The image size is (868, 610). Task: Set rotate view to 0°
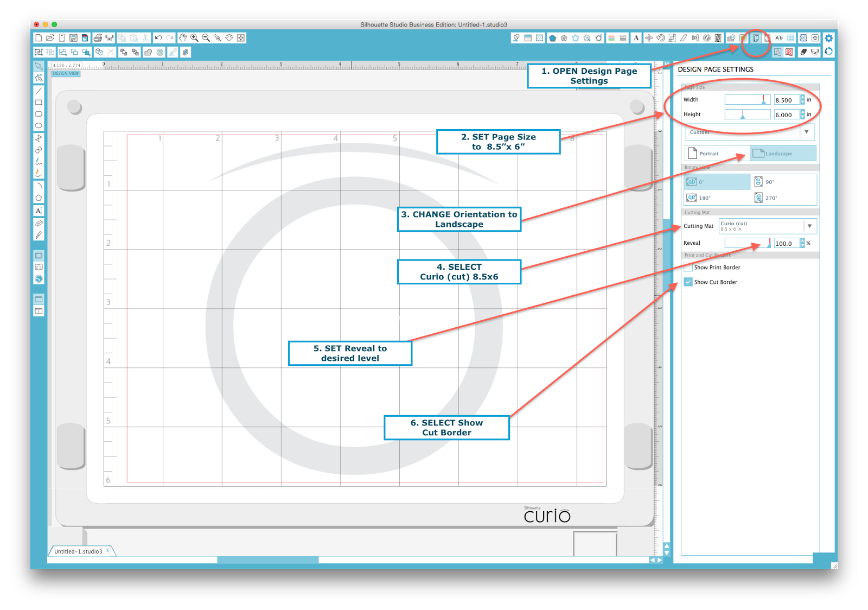click(717, 182)
